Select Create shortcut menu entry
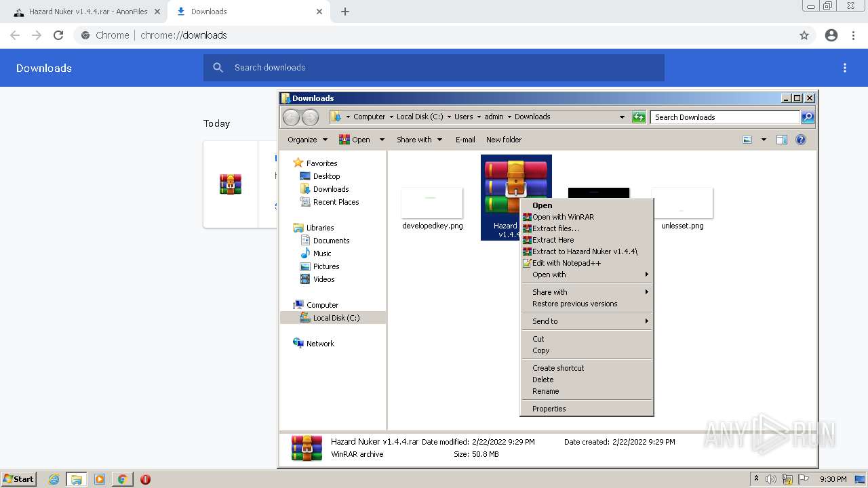The width and height of the screenshot is (868, 488). pyautogui.click(x=587, y=368)
